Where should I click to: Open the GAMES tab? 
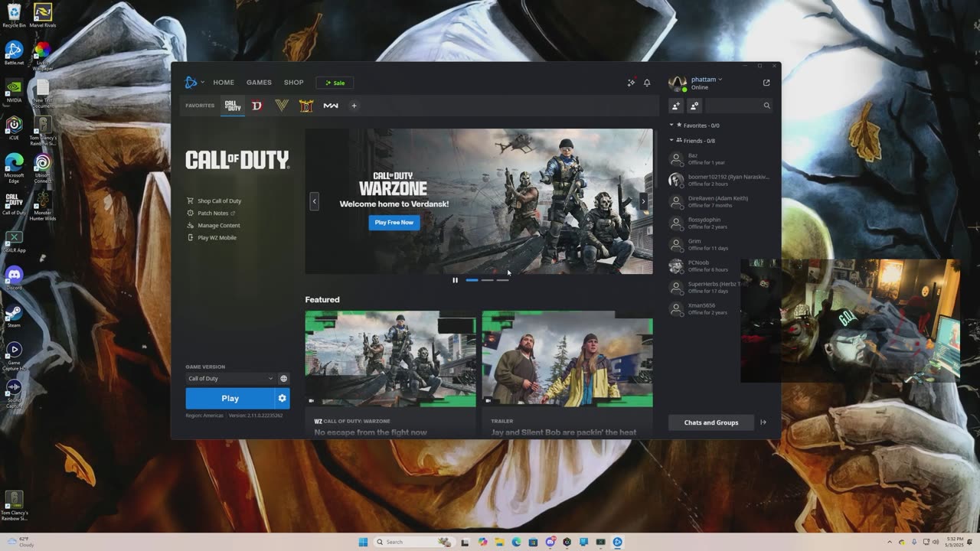coord(259,83)
